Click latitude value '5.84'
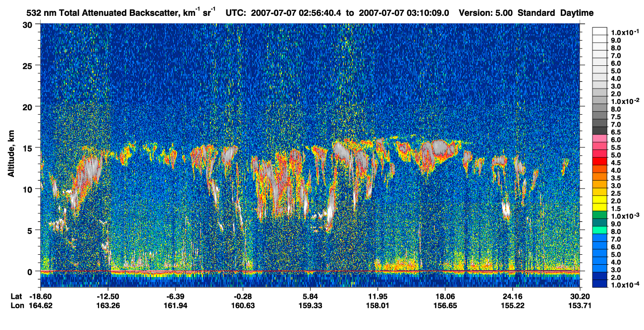644x330 pixels. click(310, 296)
